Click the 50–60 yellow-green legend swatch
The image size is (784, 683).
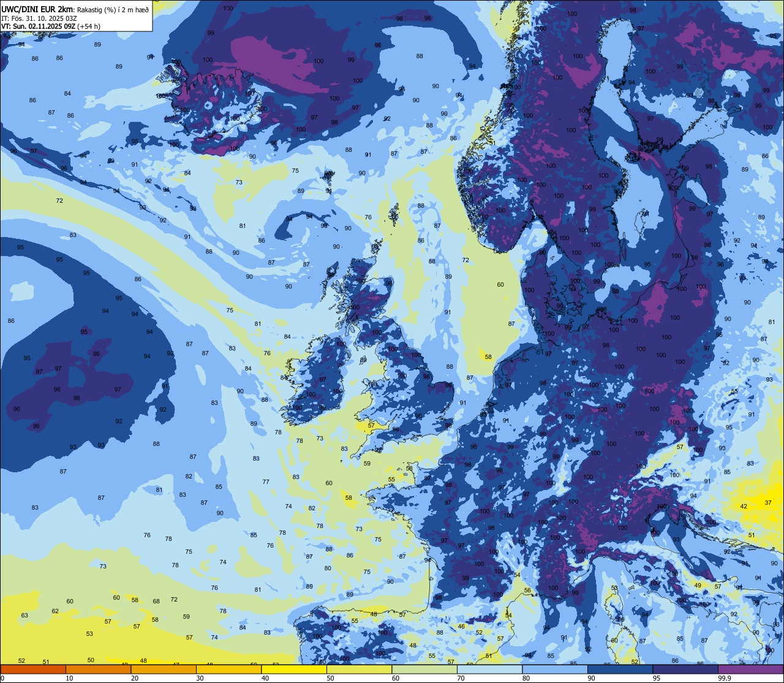pos(359,670)
